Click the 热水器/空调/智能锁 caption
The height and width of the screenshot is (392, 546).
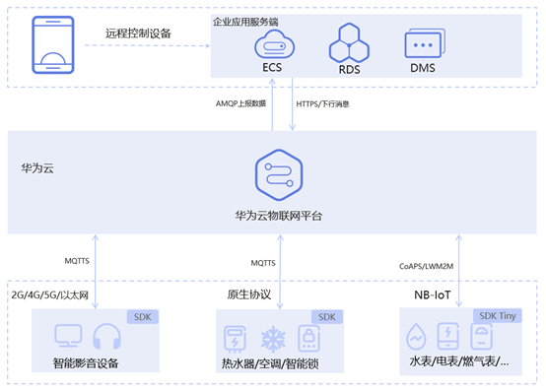pyautogui.click(x=270, y=363)
